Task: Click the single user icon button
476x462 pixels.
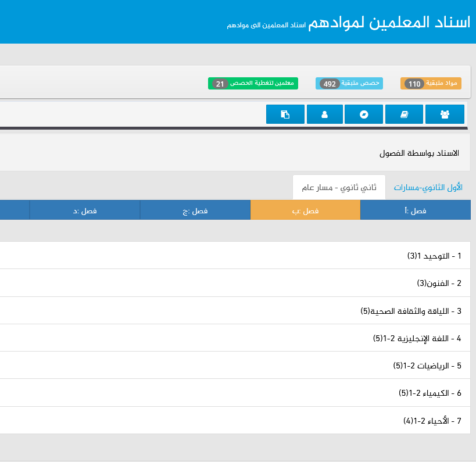Action: 324,114
